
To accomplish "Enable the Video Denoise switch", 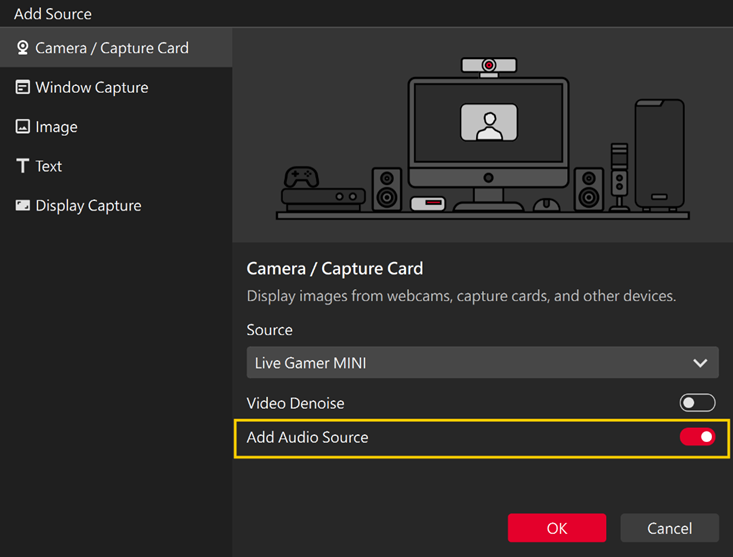I will [x=697, y=403].
